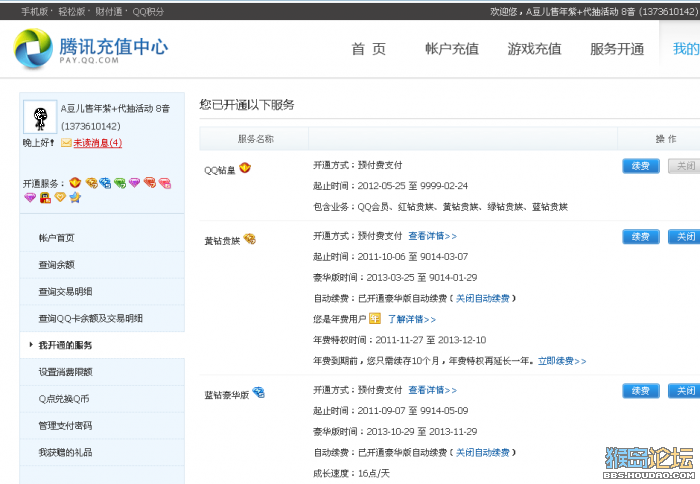This screenshot has height=484, width=700.
Task: Click text 年费特权时间：2011-11-27 至 2013-12-10
Action: (400, 340)
